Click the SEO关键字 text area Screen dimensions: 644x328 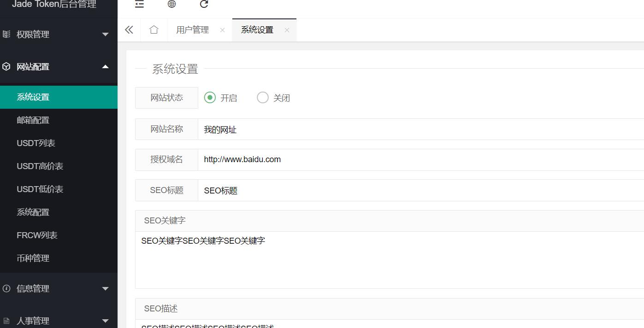(387, 259)
